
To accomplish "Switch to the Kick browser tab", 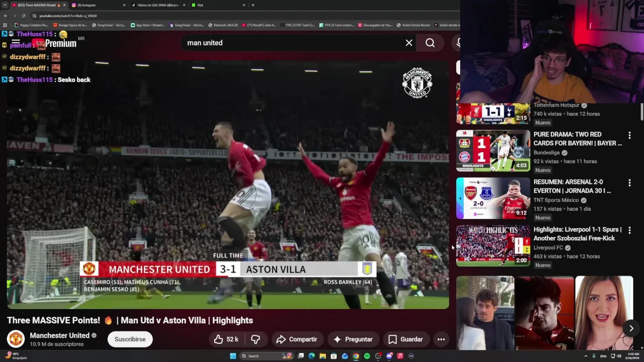I will [218, 5].
